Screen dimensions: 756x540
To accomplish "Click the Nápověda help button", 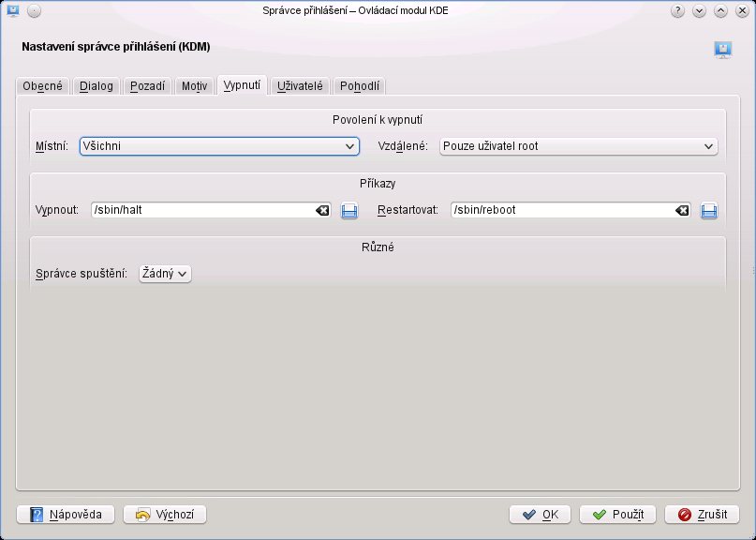I will [x=66, y=515].
